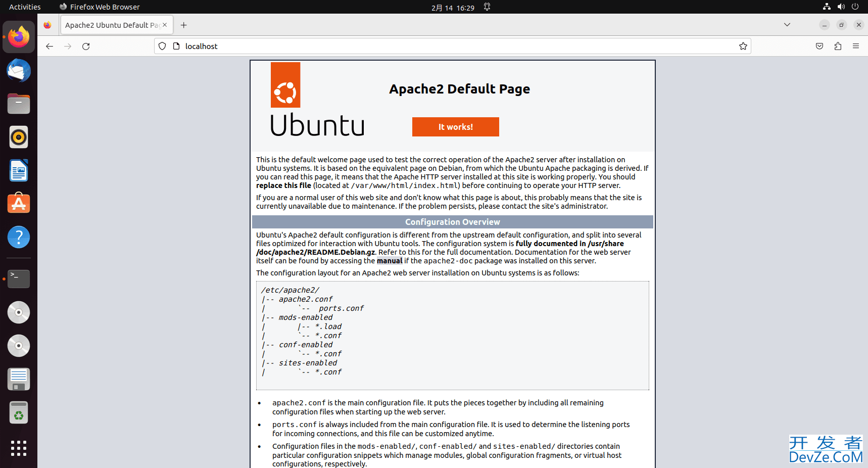Viewport: 868px width, 468px height.
Task: Open the Firefox hamburger menu
Action: point(856,46)
